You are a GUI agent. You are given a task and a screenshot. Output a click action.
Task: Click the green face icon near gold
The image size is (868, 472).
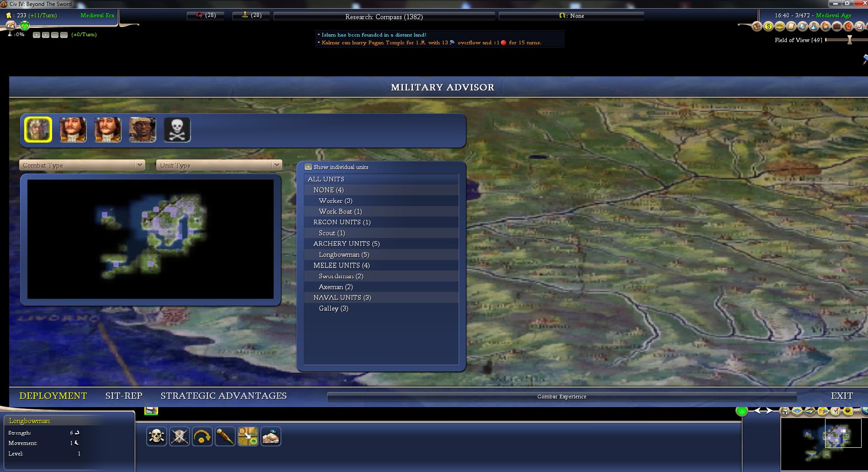25,26
